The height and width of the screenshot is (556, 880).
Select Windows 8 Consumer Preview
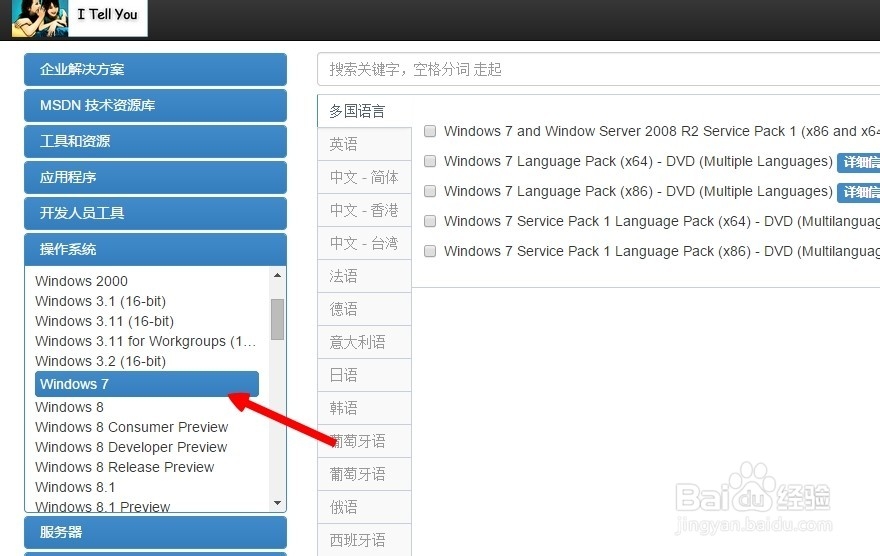coord(131,428)
